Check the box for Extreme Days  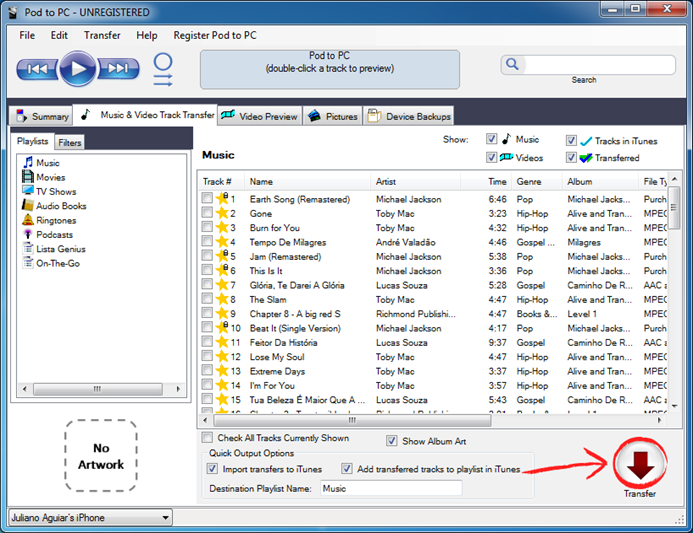[x=207, y=370]
